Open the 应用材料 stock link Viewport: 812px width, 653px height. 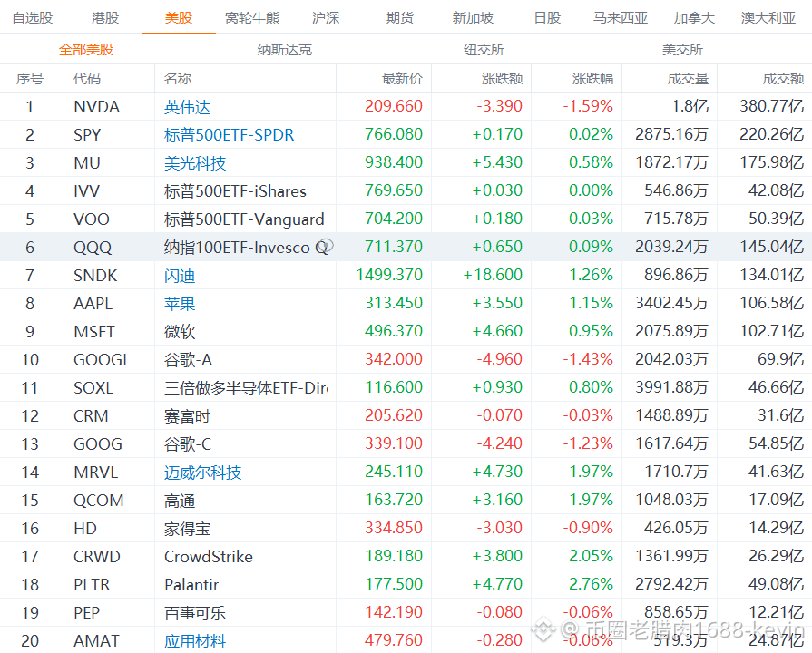click(195, 641)
